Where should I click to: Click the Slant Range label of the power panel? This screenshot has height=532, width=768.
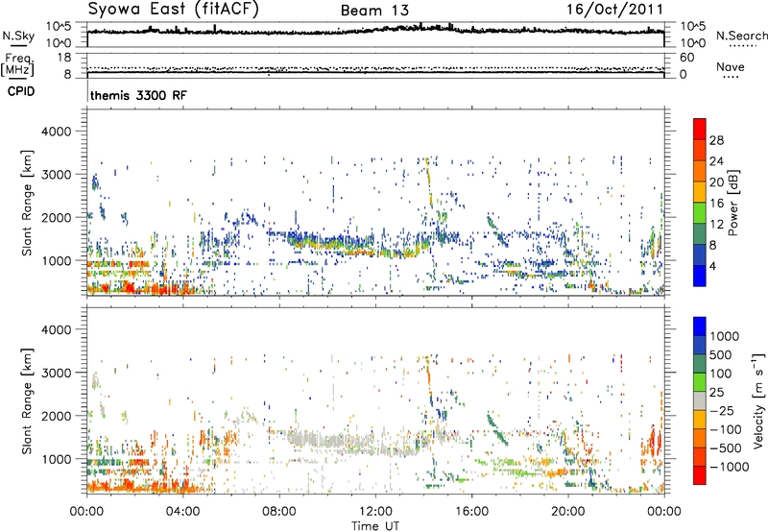[x=27, y=203]
